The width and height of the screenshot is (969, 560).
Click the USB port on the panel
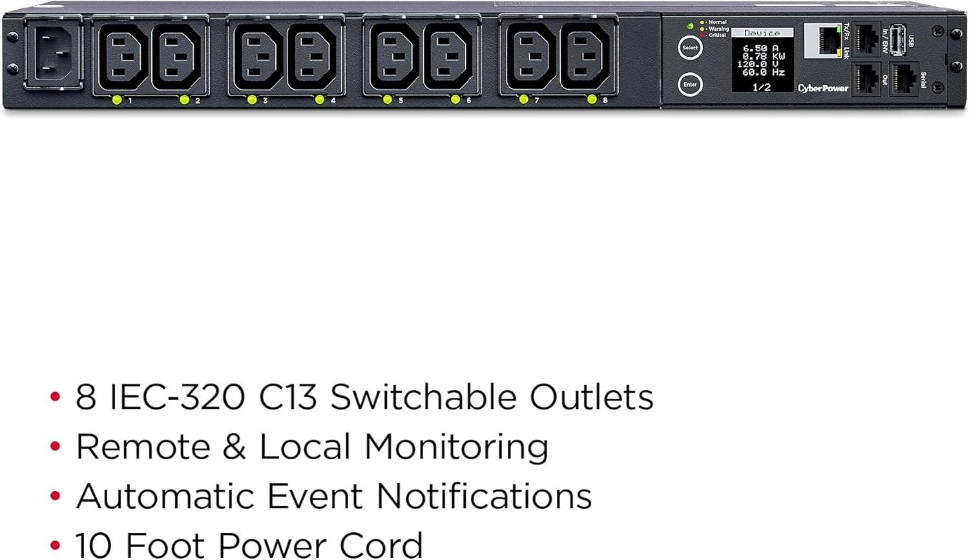[897, 39]
